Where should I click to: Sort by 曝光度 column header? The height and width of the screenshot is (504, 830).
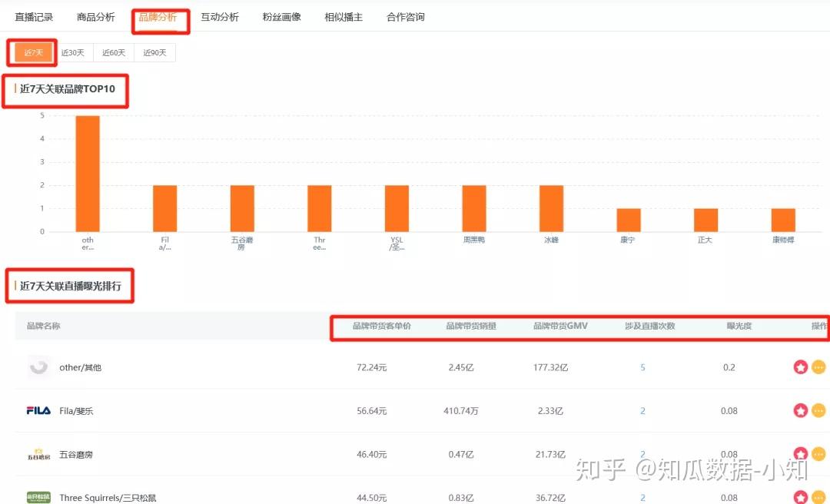[x=739, y=326]
